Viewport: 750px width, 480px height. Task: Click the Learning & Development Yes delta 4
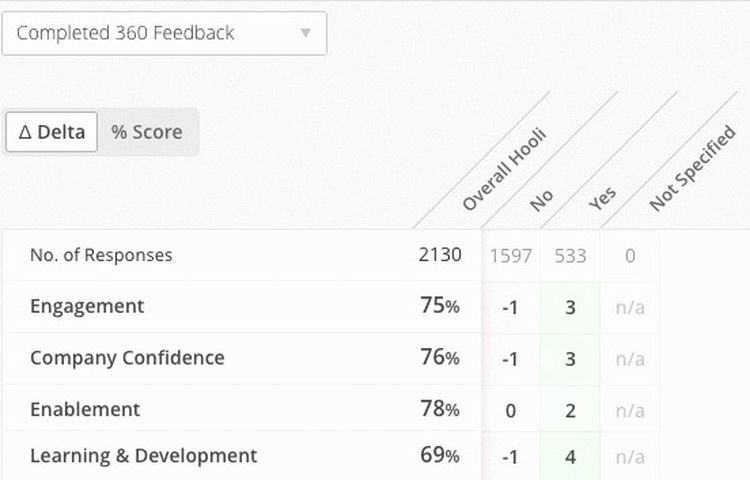click(570, 457)
